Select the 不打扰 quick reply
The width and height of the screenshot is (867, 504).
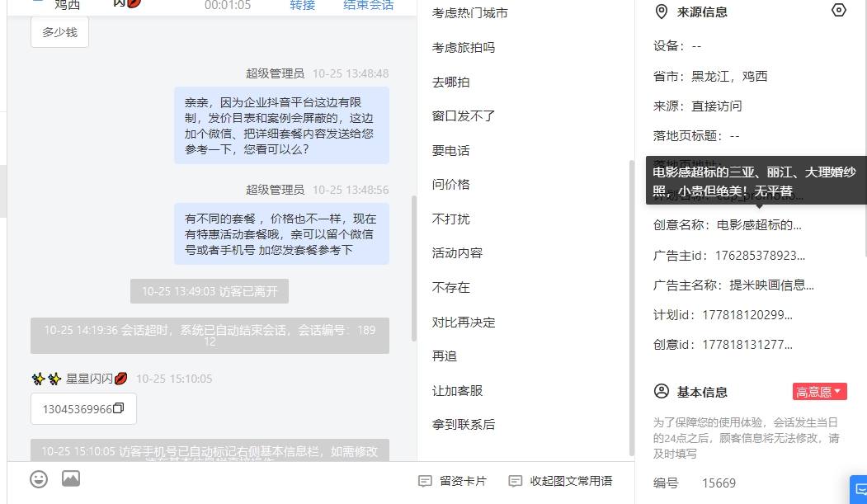pos(450,219)
